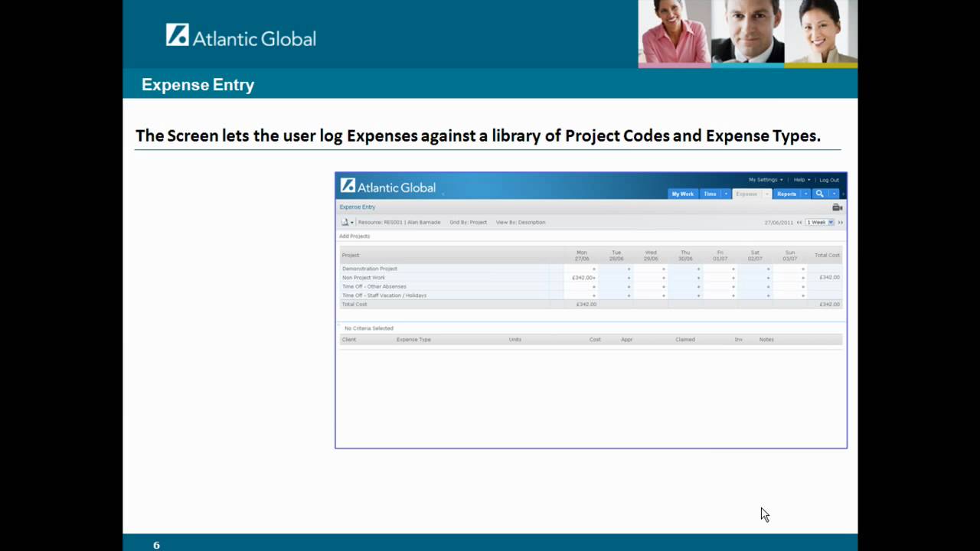Screen dimensions: 980x551
Task: Click the View By: Description option
Action: (x=521, y=223)
